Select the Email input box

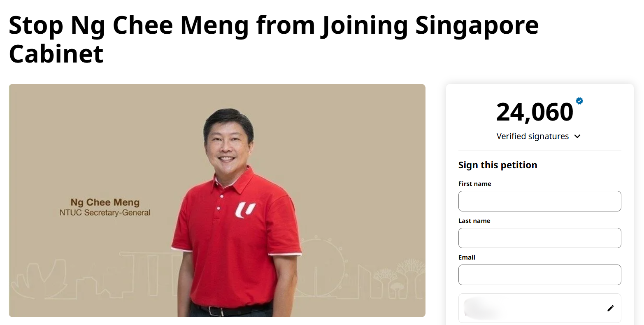[x=539, y=275]
